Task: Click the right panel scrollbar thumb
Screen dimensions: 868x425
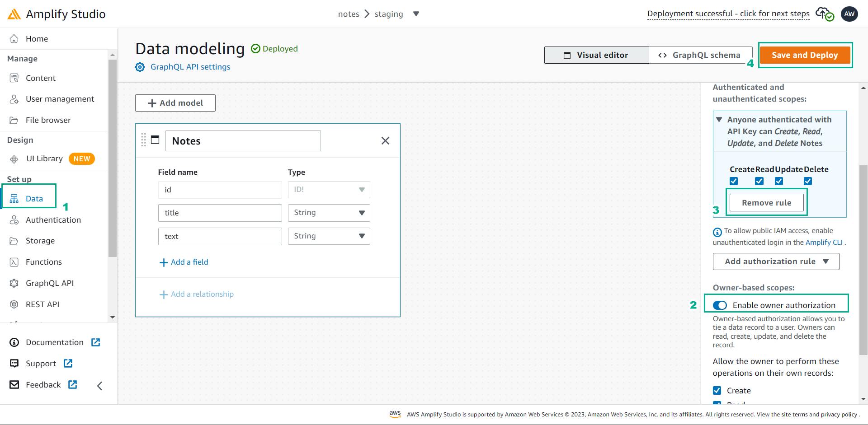Action: tap(863, 260)
